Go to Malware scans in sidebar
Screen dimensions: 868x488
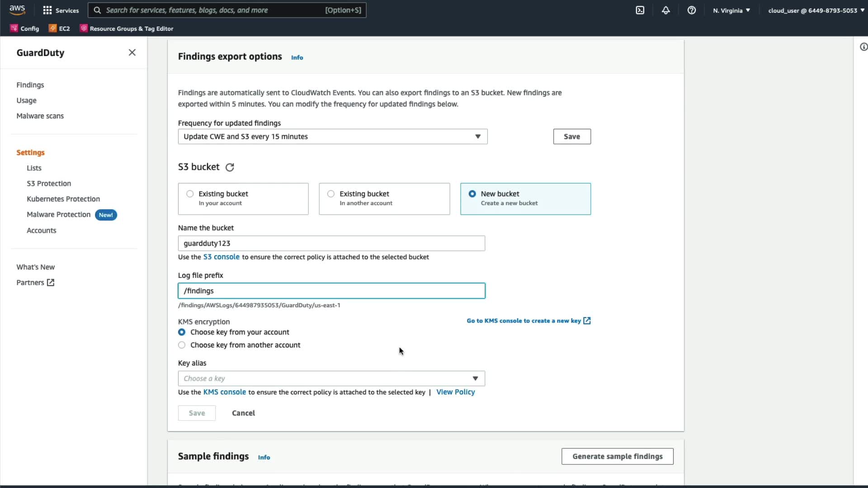(40, 116)
